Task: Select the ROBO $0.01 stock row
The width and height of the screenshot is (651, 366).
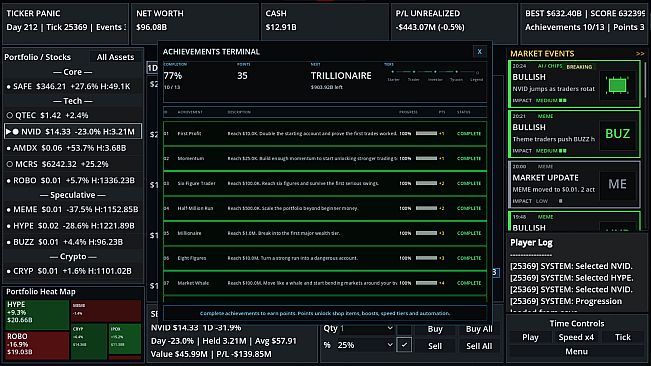Action: [x=73, y=181]
